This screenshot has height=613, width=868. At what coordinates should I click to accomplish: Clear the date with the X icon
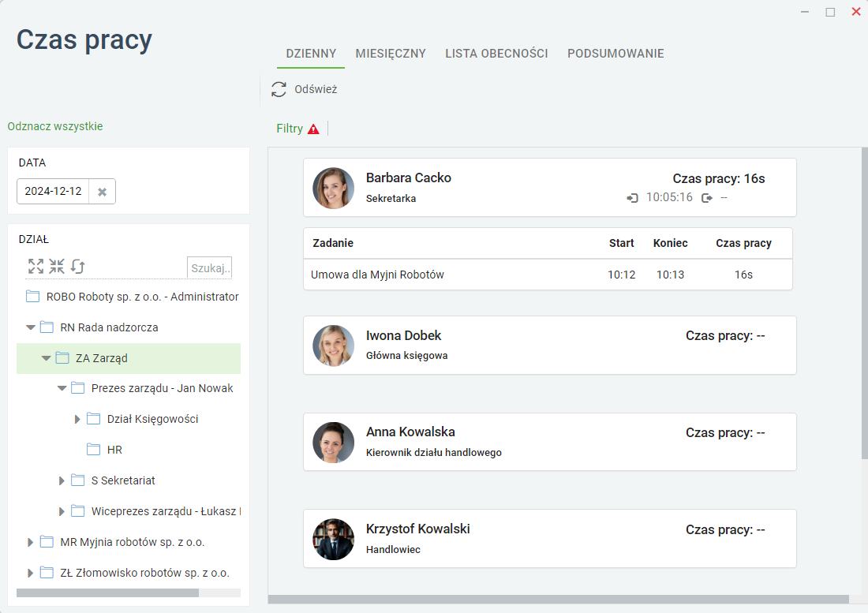point(103,192)
